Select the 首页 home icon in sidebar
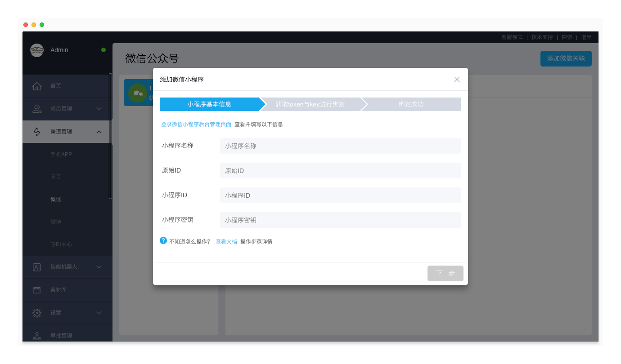The width and height of the screenshot is (621, 364). 36,86
